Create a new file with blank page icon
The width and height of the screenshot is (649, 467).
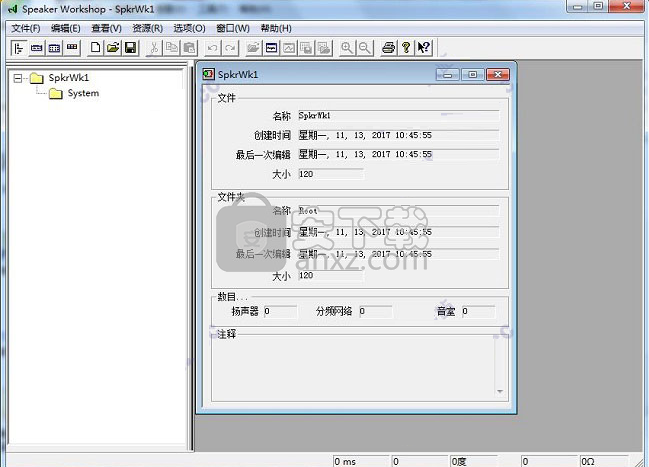95,48
